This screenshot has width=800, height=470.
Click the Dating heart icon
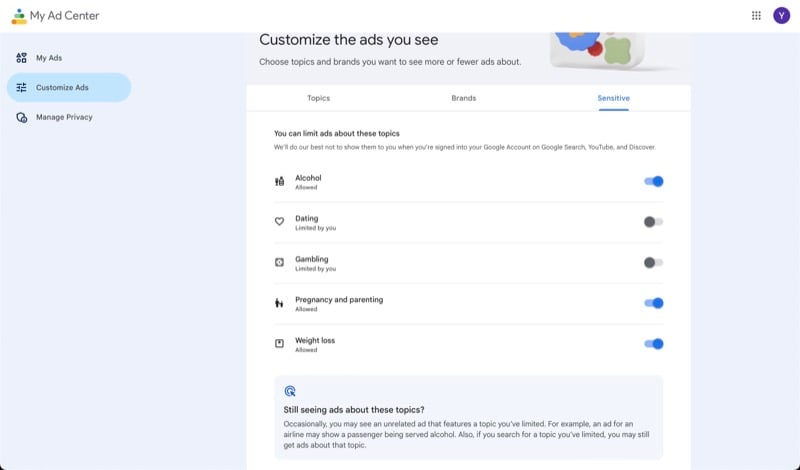coord(280,222)
